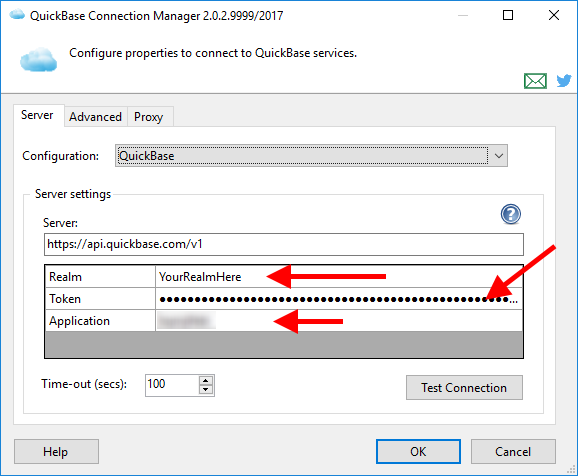Maximize the Connection Manager window
This screenshot has height=476, width=578.
coord(508,15)
